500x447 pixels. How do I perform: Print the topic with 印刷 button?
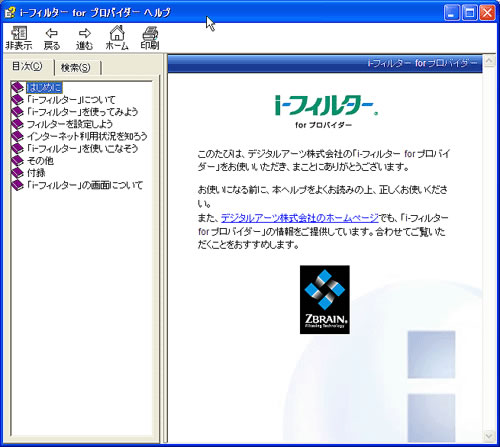(150, 38)
